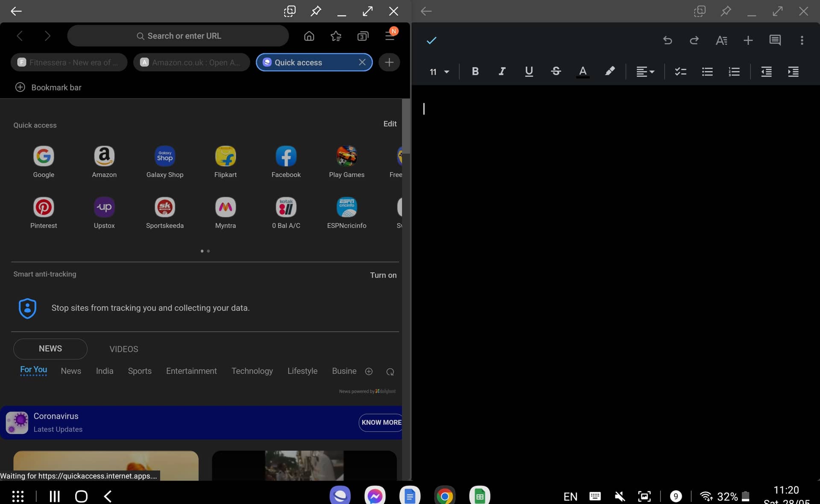
Task: Open the highlight color pen tool
Action: click(x=609, y=71)
